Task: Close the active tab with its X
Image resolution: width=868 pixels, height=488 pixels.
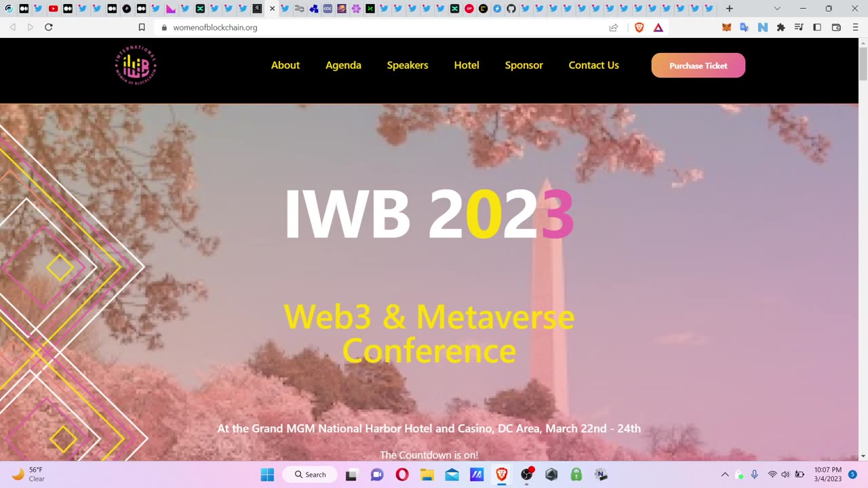Action: pos(272,9)
